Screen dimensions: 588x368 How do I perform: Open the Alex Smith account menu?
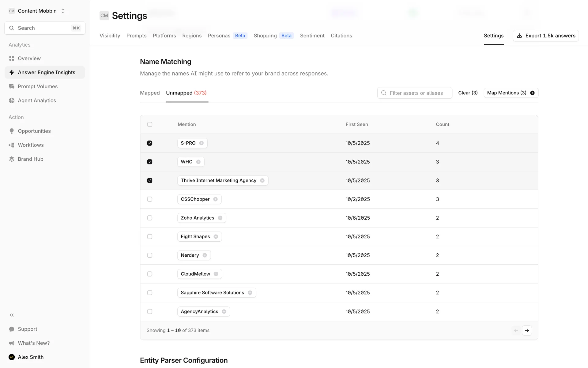[x=31, y=357]
